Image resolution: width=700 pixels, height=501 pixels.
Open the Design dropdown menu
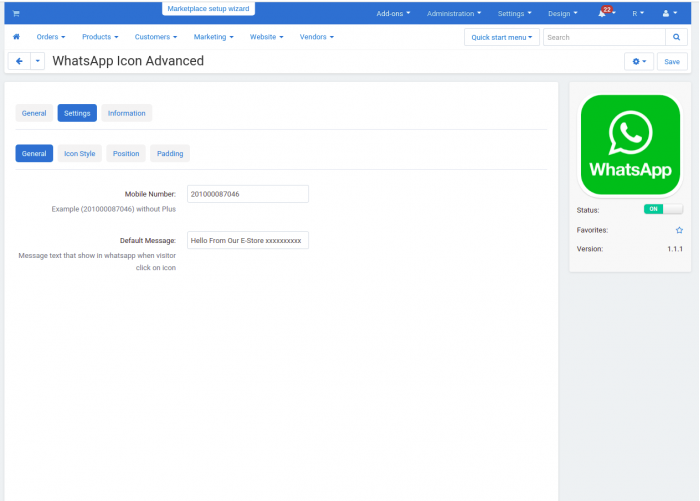562,13
